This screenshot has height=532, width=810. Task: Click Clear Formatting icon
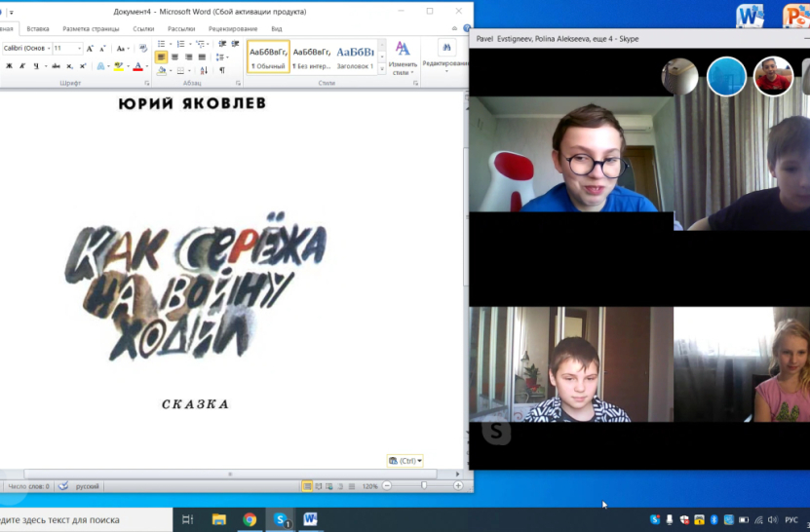[x=143, y=49]
